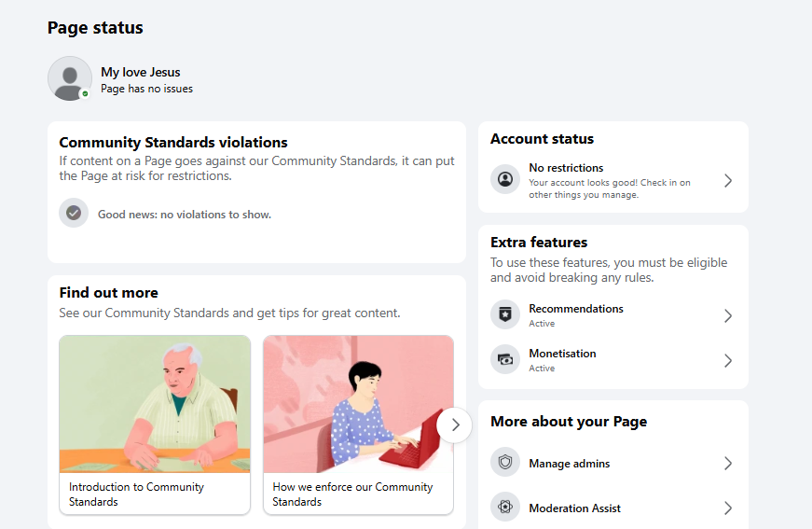Expand No restrictions chevron arrow

(x=727, y=180)
